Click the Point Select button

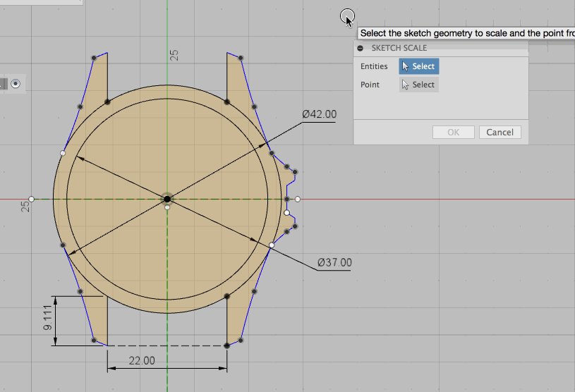coord(418,85)
